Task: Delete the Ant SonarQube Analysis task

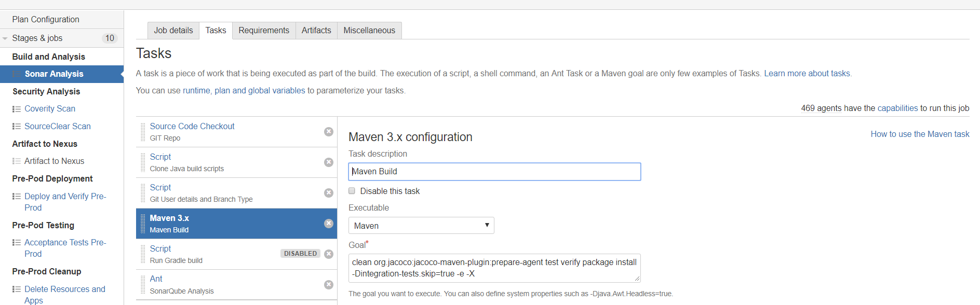Action: tap(329, 285)
